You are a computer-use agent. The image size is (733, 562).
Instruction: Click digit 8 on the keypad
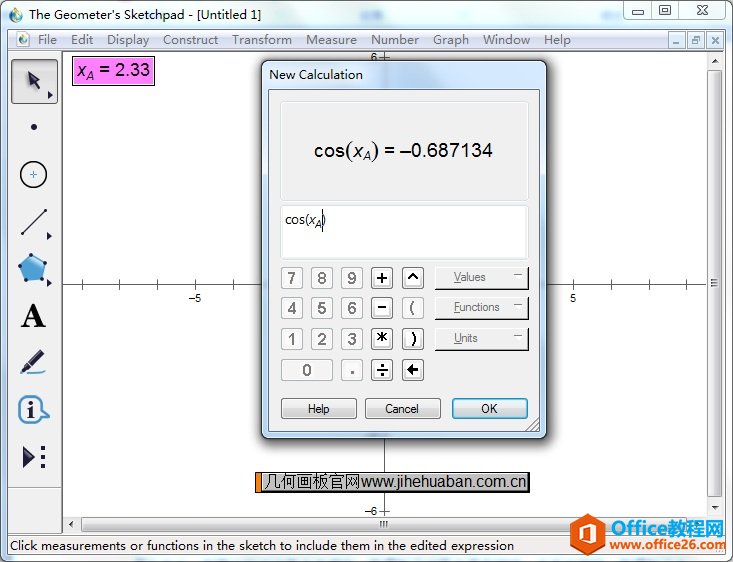(x=322, y=278)
